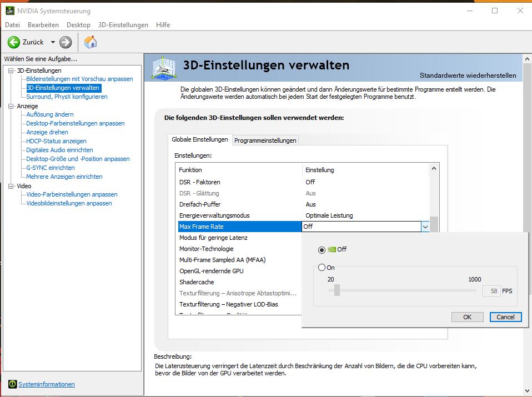Click the green Zurück back arrow icon
532x397 pixels.
tap(14, 42)
